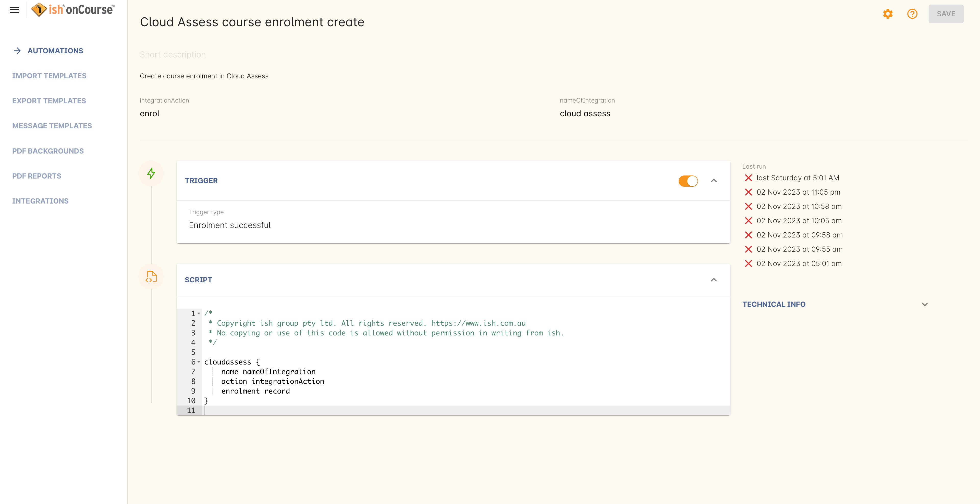The image size is (980, 504).
Task: Open Message Templates
Action: (52, 126)
